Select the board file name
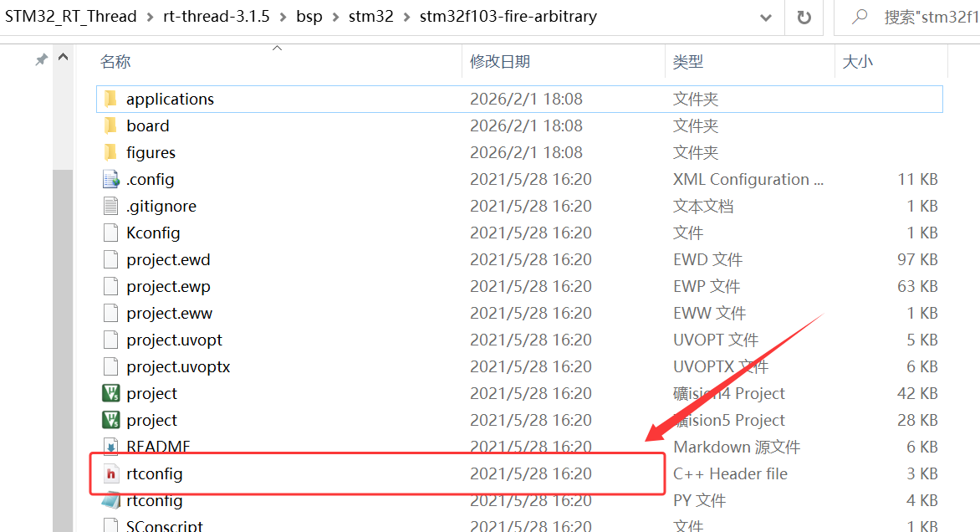 coord(147,125)
